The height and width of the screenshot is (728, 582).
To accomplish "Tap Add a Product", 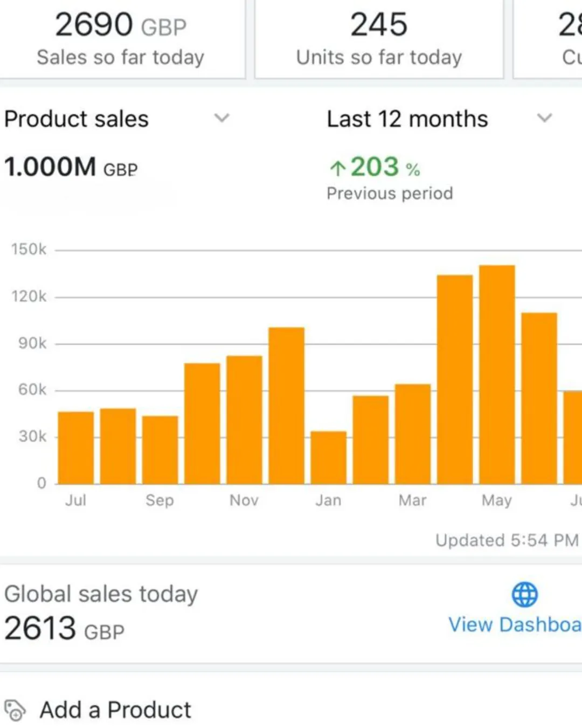I will [x=115, y=710].
